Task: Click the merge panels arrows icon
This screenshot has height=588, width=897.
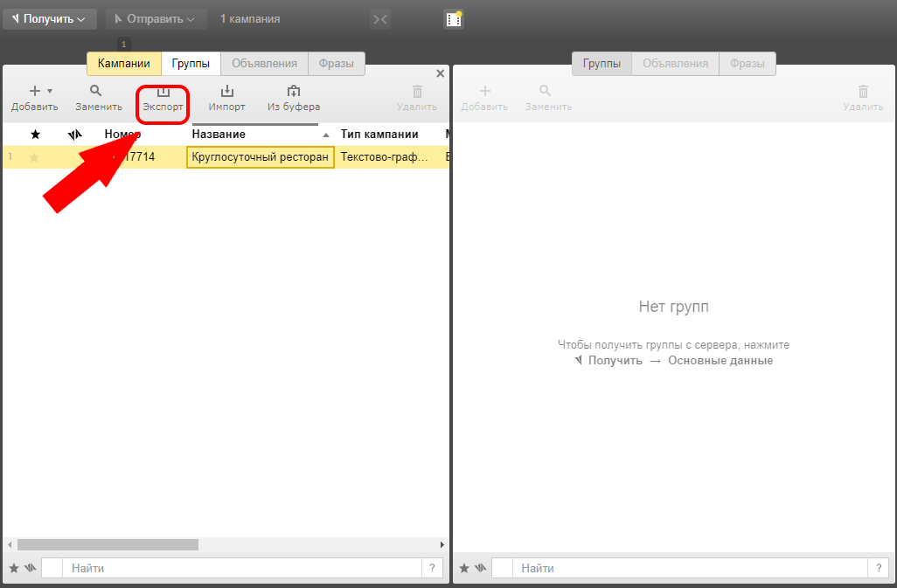Action: (379, 19)
